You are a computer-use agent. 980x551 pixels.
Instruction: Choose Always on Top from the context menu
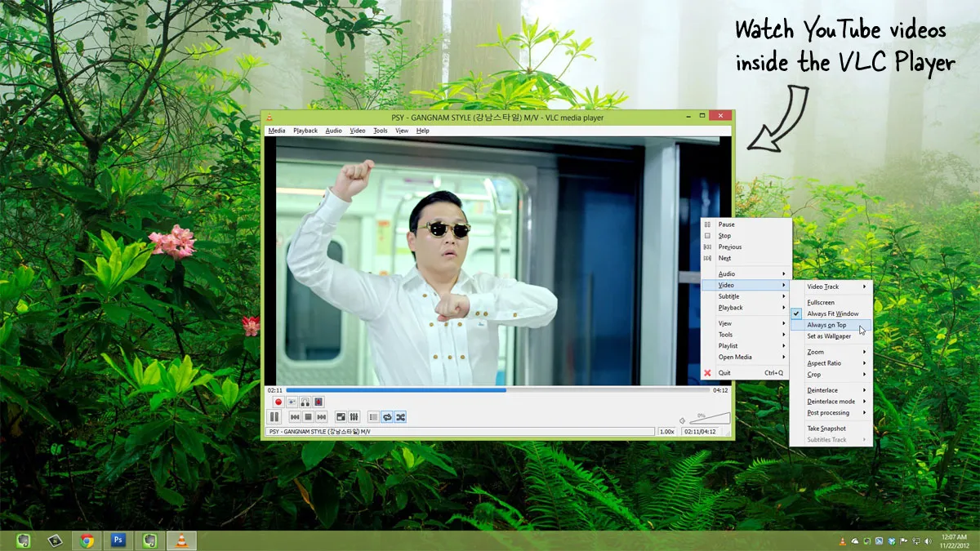(x=828, y=324)
